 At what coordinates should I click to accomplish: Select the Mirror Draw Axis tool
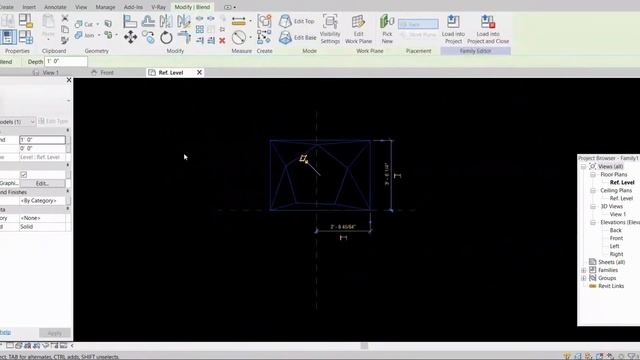(x=184, y=21)
